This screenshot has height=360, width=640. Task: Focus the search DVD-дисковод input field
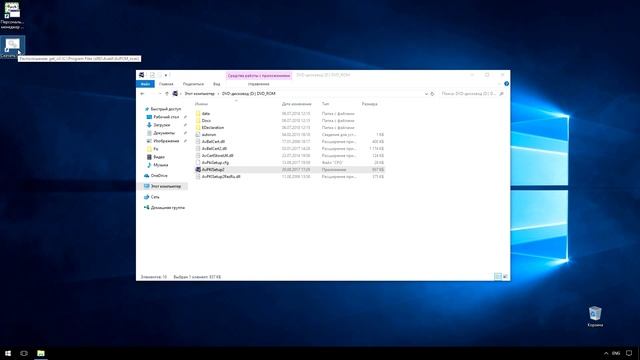[469, 94]
